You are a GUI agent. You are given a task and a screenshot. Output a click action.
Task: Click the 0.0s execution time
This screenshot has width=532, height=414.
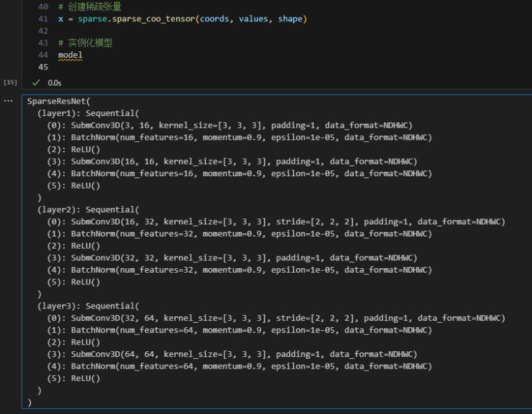[x=54, y=83]
